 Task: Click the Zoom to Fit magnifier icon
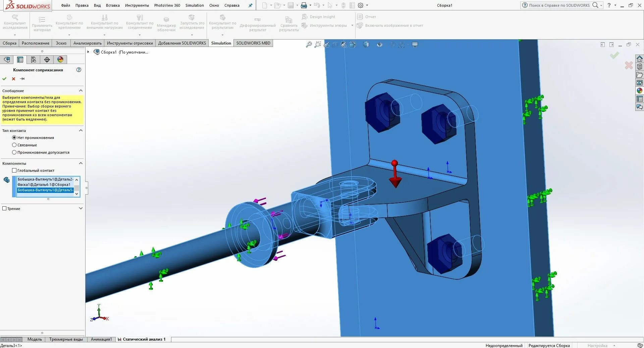click(x=309, y=45)
